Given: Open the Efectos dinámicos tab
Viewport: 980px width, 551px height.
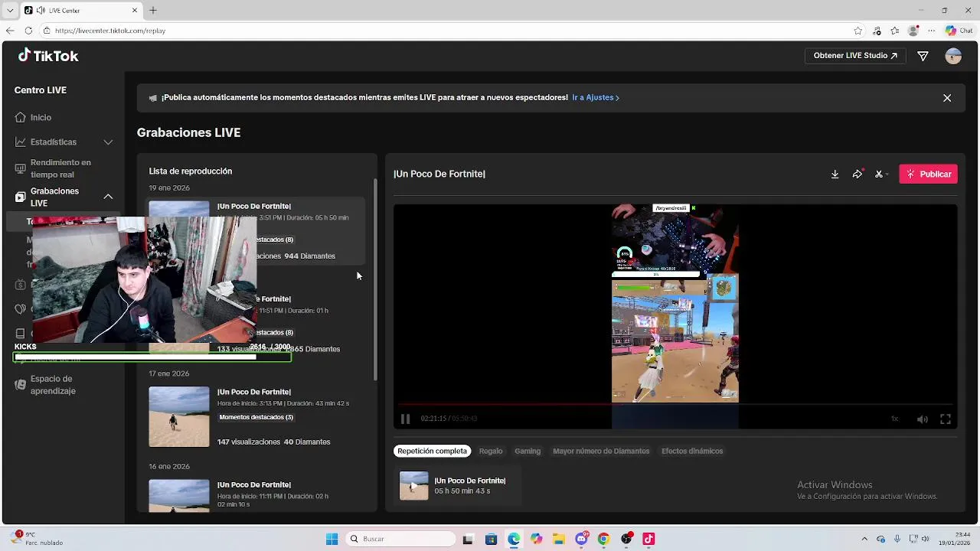Looking at the screenshot, I should 692,451.
